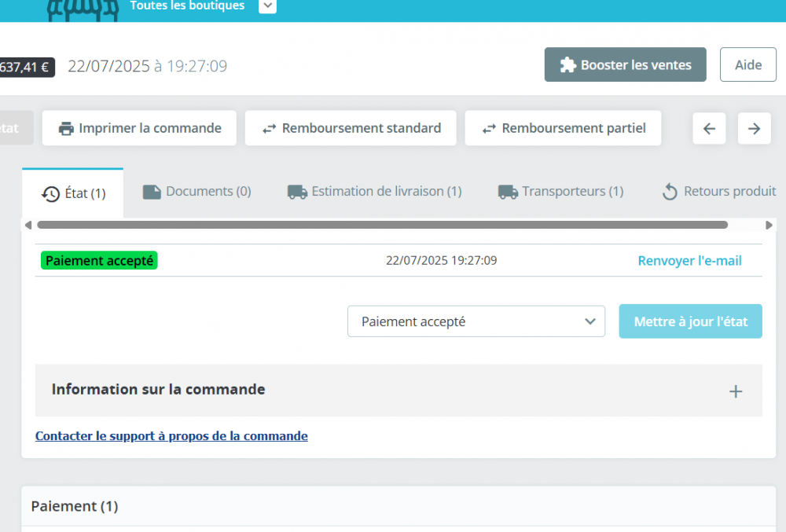Switch to Estimation de livraison (1) tab
The width and height of the screenshot is (786, 532).
(374, 192)
